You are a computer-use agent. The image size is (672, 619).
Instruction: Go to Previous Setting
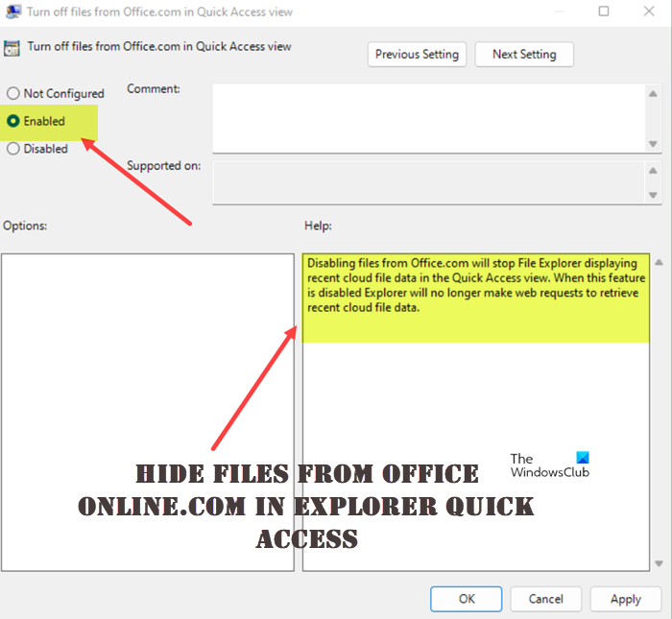pyautogui.click(x=417, y=55)
